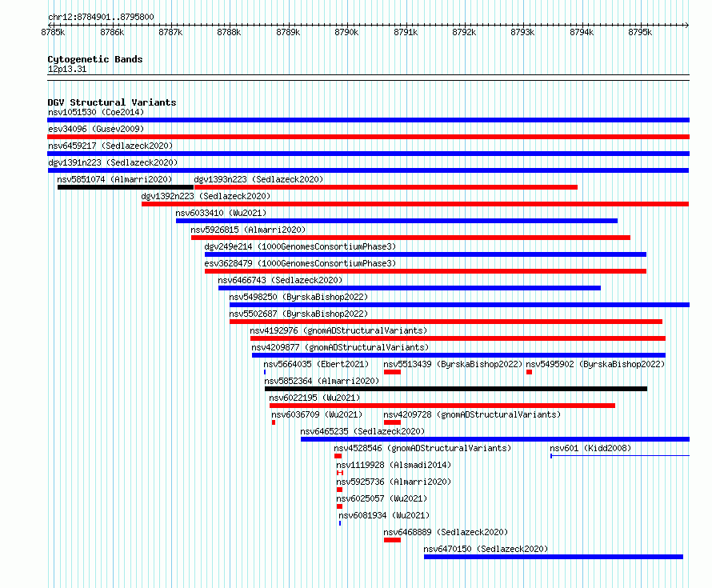Click dgv249e214 (1000GenomesConsortiumPhase3) label
Image resolution: width=712 pixels, height=588 pixels.
click(300, 246)
